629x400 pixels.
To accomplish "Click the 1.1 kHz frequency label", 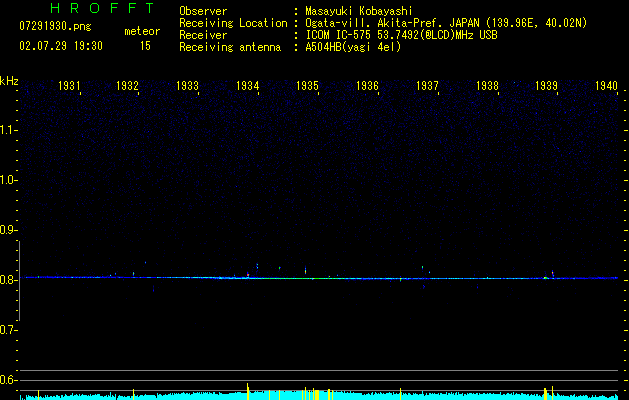I will [x=8, y=130].
